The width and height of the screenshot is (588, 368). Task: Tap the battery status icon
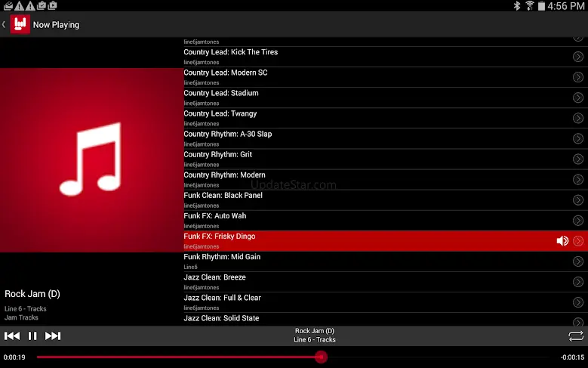[541, 5]
